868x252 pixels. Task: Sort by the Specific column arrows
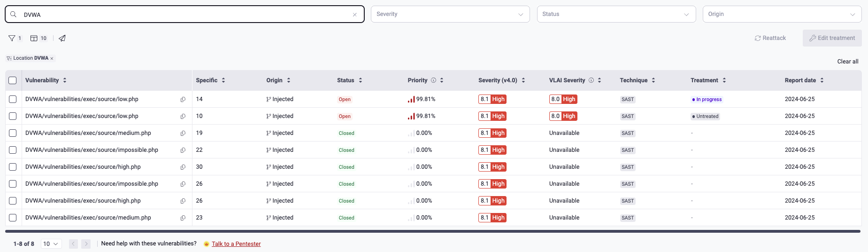click(x=223, y=80)
